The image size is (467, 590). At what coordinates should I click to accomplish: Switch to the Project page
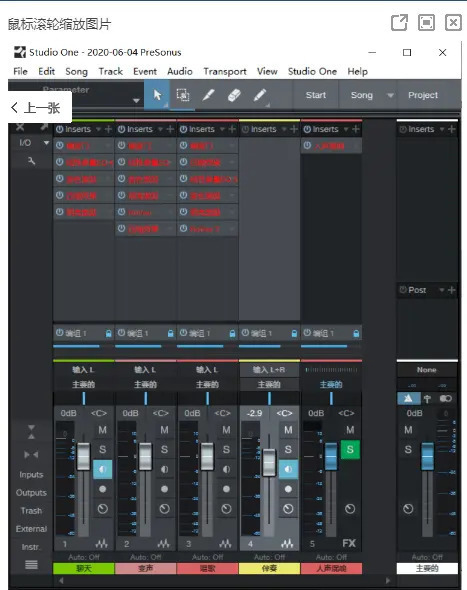point(423,95)
